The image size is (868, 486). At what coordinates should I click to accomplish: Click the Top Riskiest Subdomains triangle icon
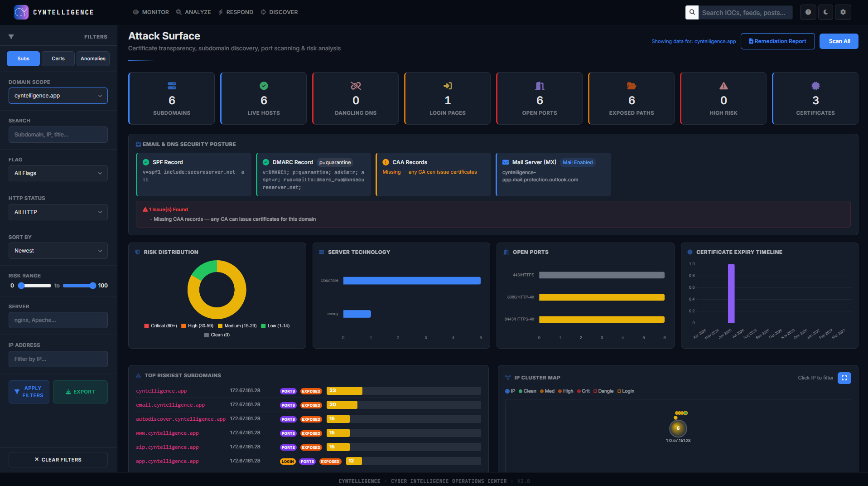[138, 375]
